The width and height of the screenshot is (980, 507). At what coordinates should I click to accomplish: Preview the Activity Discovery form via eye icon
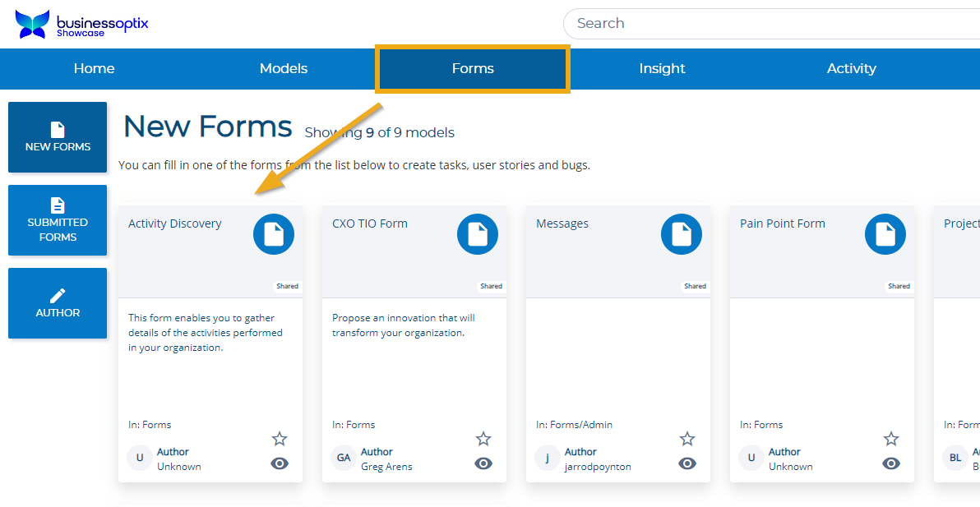pyautogui.click(x=280, y=463)
